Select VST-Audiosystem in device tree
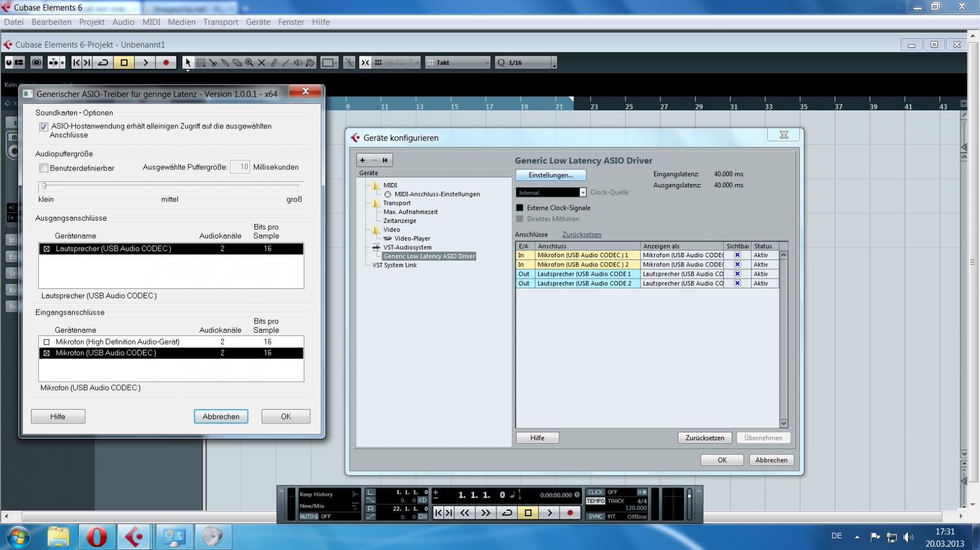The width and height of the screenshot is (980, 550). coord(408,247)
